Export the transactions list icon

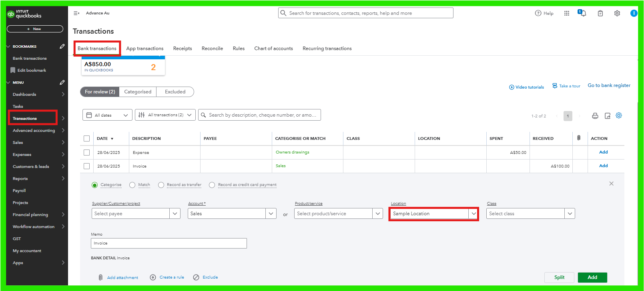608,116
